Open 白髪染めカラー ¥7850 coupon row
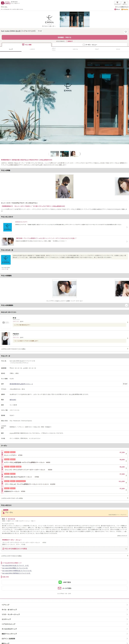129x644 pixels. click(64, 490)
